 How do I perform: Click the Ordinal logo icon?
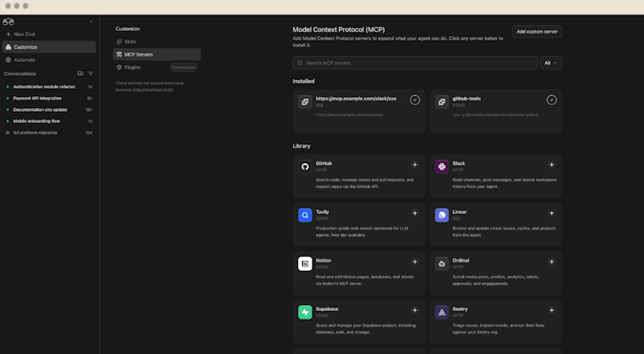(441, 264)
